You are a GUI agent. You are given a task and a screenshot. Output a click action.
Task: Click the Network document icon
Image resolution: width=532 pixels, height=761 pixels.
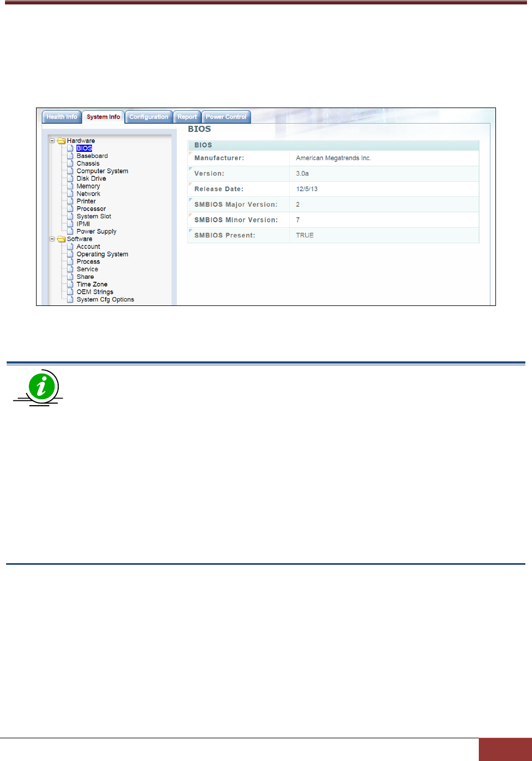70,193
